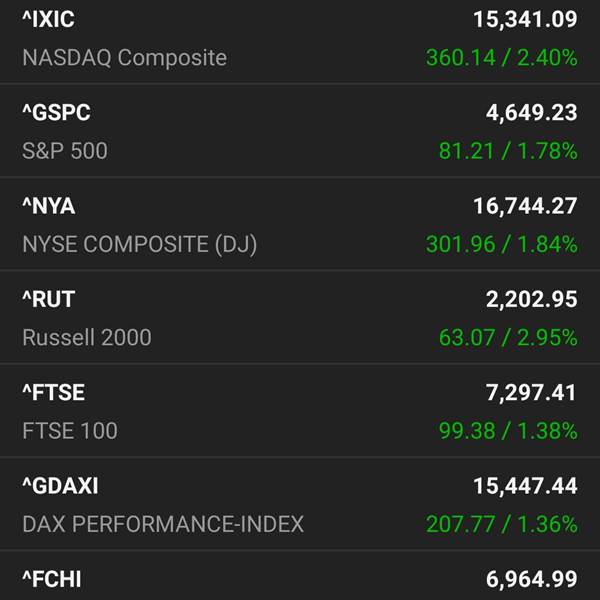Viewport: 600px width, 600px height.
Task: Select the DAX PERFORMANCE-INDEX label
Action: pos(163,524)
